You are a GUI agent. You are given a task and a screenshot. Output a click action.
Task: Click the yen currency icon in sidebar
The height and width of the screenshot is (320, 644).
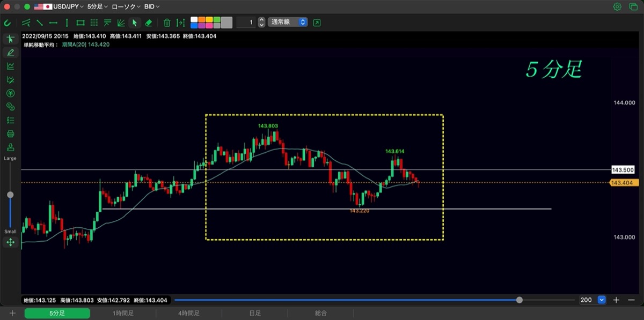pos(10,93)
